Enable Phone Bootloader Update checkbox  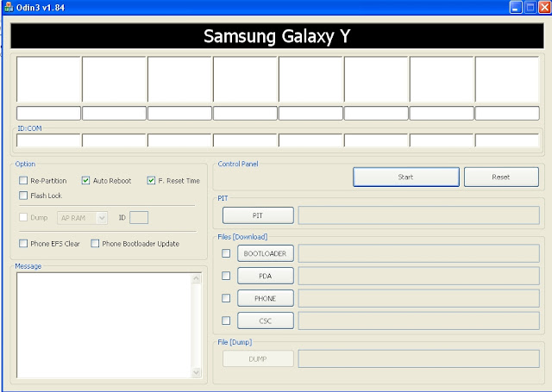click(x=95, y=244)
